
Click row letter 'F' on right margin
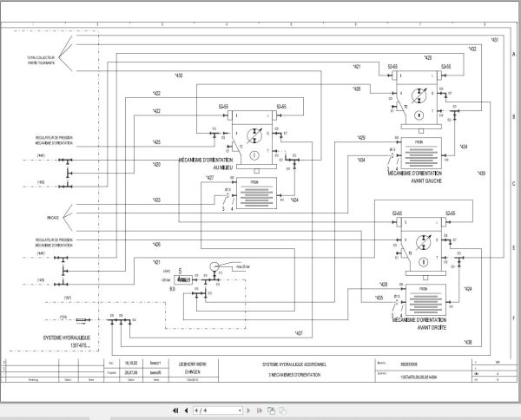tap(514, 318)
